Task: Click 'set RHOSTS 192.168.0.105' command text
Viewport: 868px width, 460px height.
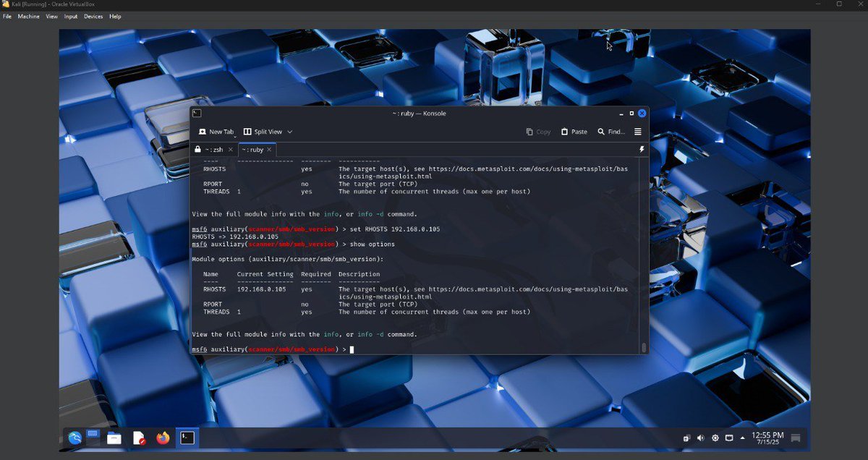Action: pos(395,229)
